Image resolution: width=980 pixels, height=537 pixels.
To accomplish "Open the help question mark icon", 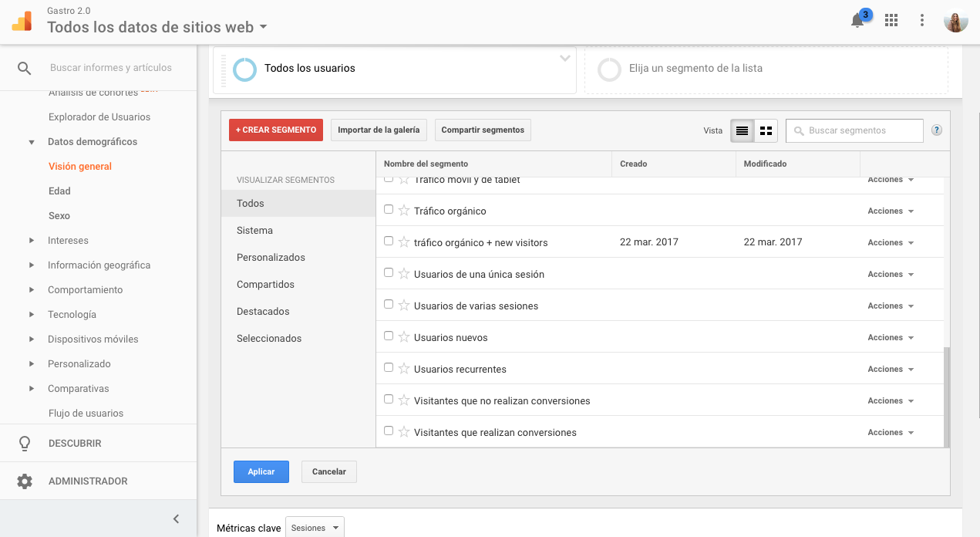I will (936, 130).
